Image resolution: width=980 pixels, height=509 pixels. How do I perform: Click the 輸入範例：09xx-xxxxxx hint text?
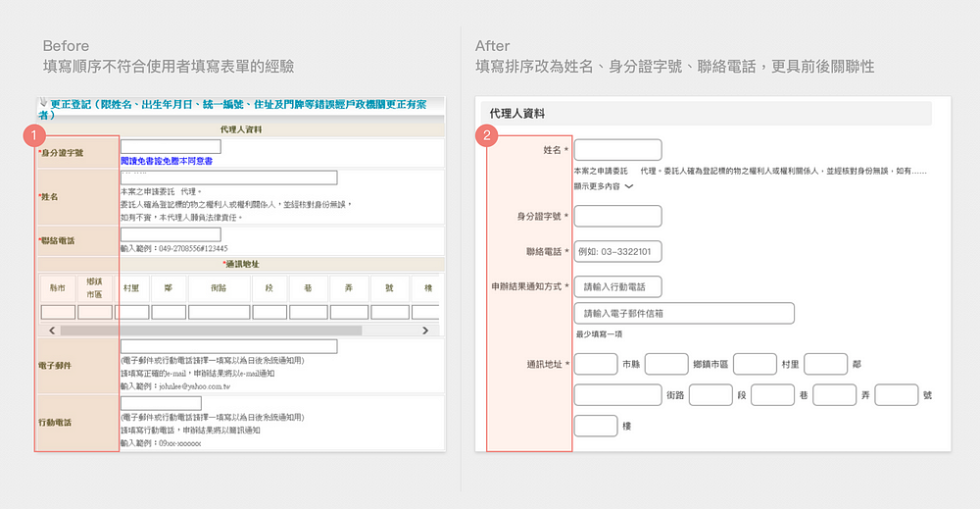coord(162,443)
